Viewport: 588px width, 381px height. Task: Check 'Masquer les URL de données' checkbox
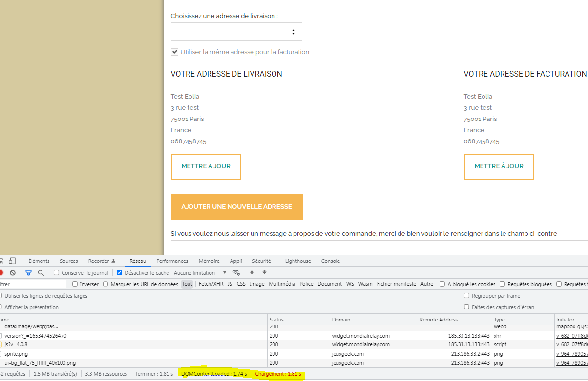(106, 284)
